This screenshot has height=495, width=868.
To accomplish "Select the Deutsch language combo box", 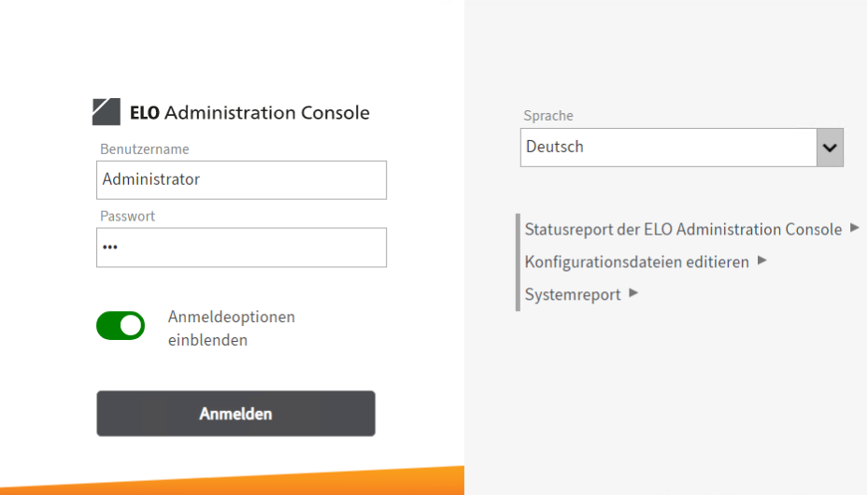I will coord(668,148).
